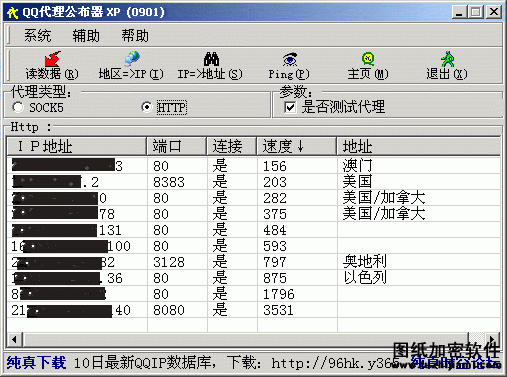
Task: Select the row with port 3128
Action: (x=253, y=262)
